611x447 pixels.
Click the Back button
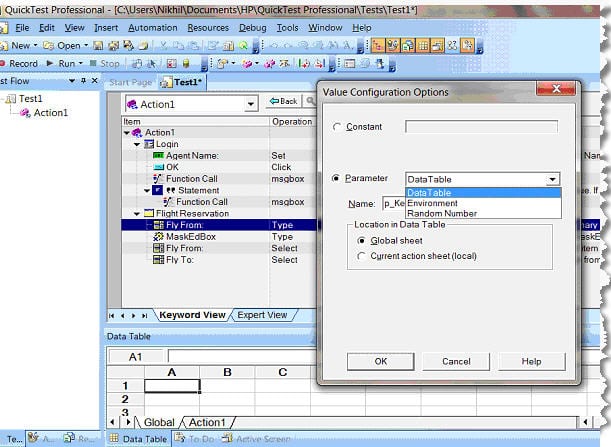284,101
